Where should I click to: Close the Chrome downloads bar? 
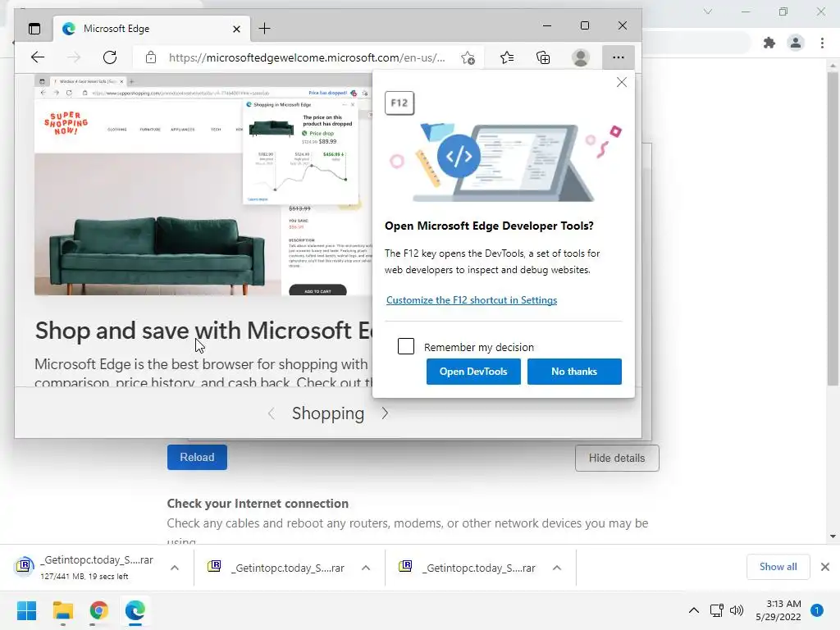pyautogui.click(x=825, y=567)
